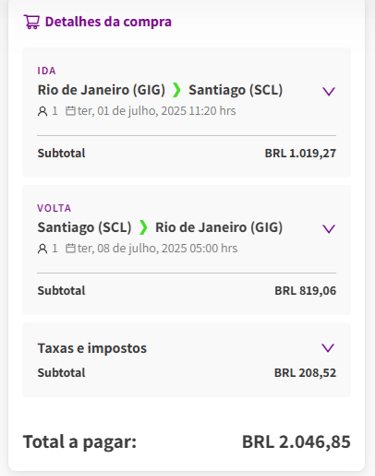The width and height of the screenshot is (375, 476).
Task: Click calendar icon next to 08 de julho
Action: (70, 248)
